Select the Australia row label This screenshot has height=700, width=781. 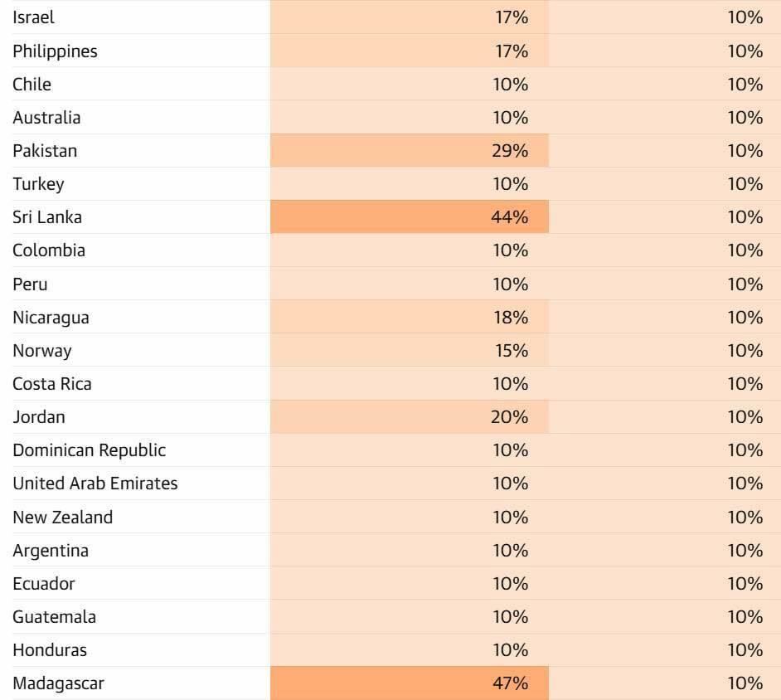coord(46,118)
